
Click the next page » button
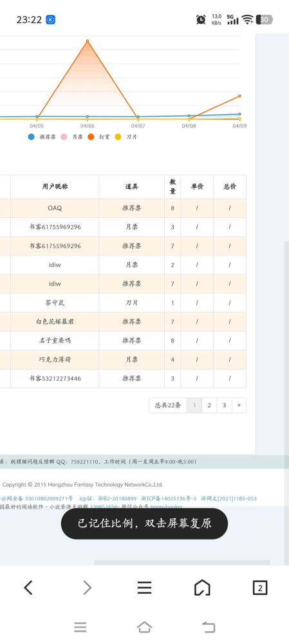point(239,405)
